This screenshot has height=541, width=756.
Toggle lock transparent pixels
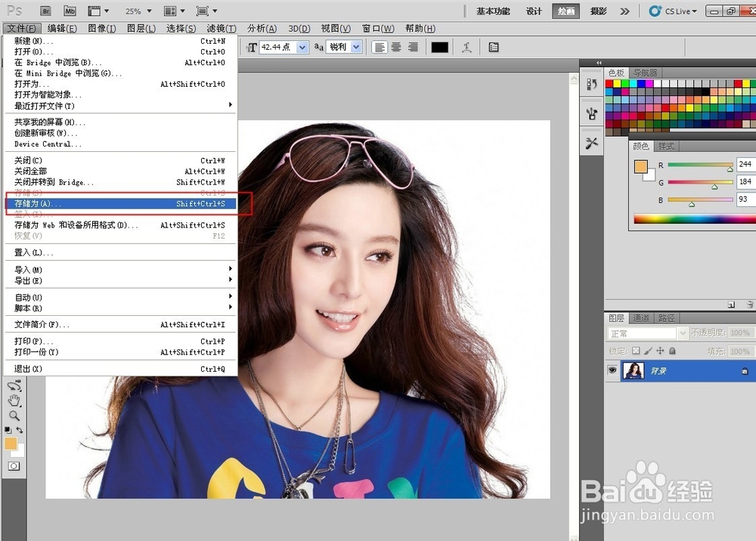pyautogui.click(x=636, y=351)
